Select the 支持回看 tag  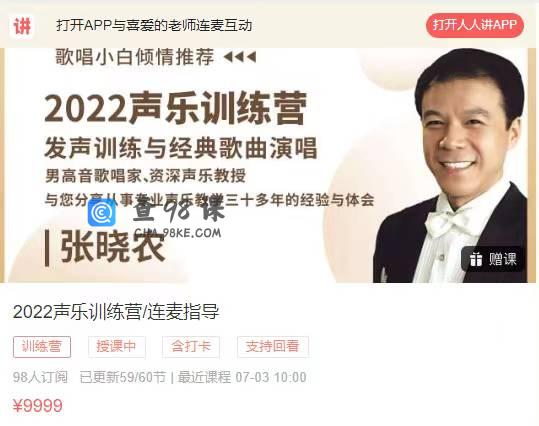pos(273,347)
